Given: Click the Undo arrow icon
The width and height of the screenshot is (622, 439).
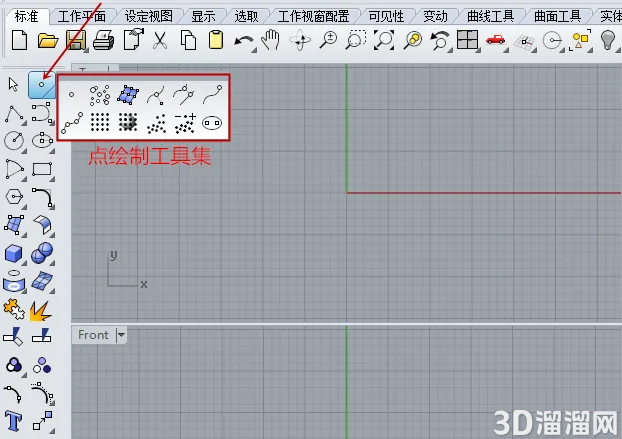Looking at the screenshot, I should tap(244, 42).
